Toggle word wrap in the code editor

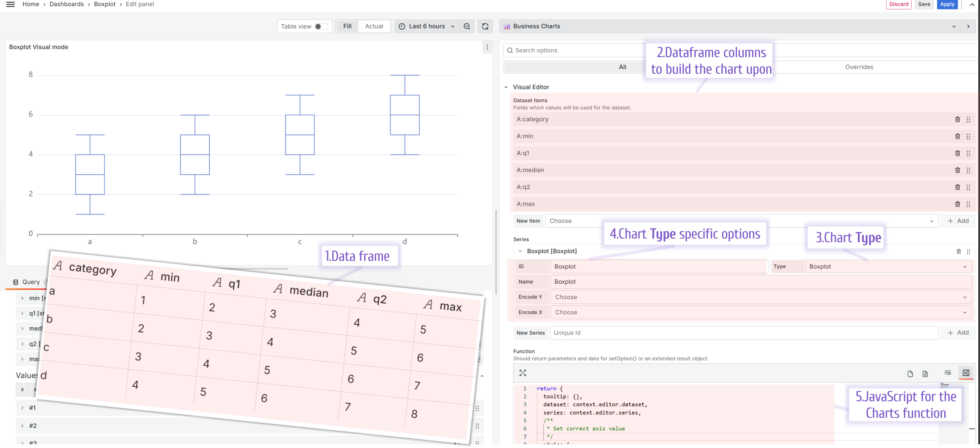point(948,373)
